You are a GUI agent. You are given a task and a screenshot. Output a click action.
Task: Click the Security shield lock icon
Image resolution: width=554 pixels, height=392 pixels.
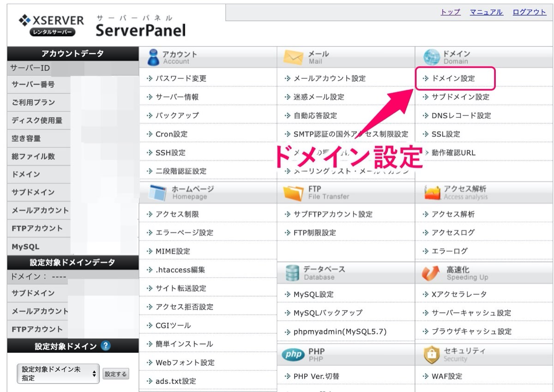432,354
